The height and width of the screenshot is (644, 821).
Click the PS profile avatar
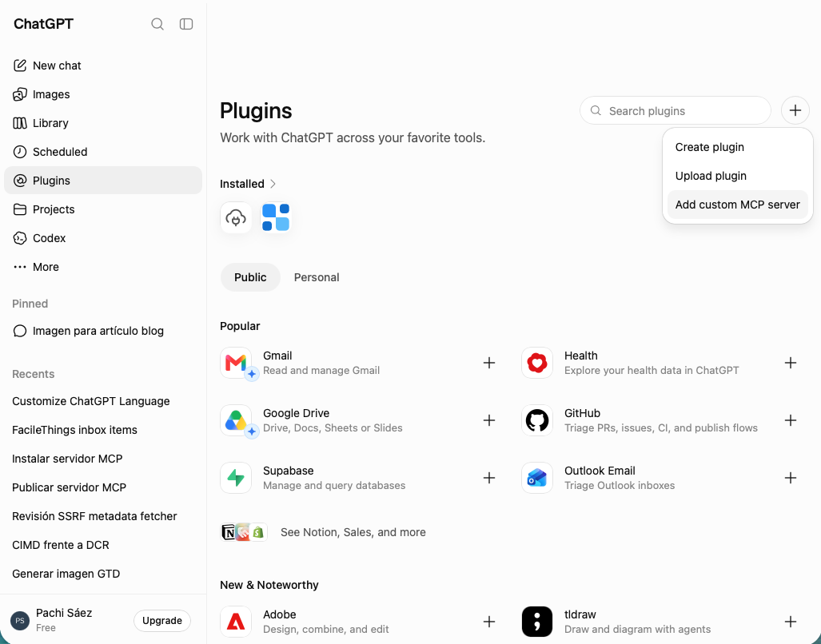[20, 621]
